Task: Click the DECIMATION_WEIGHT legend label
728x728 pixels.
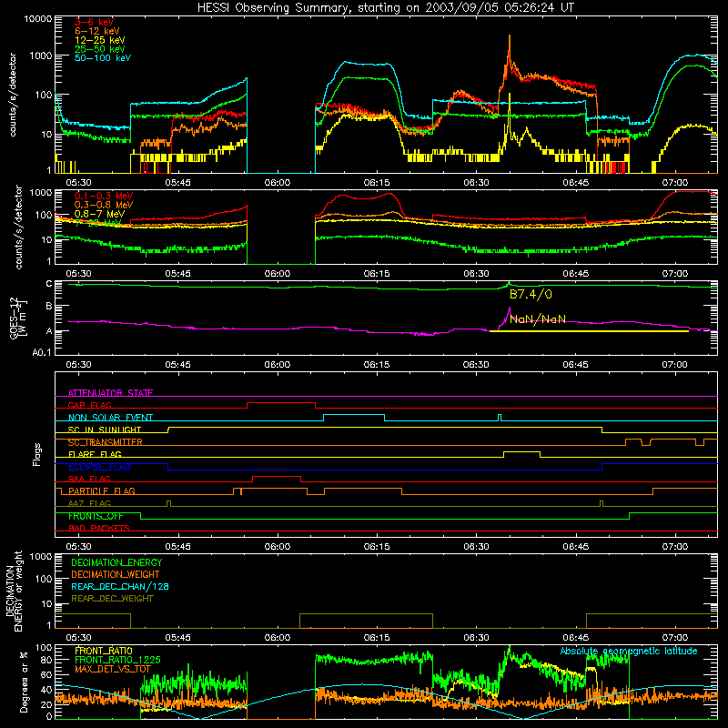Action: click(x=116, y=574)
